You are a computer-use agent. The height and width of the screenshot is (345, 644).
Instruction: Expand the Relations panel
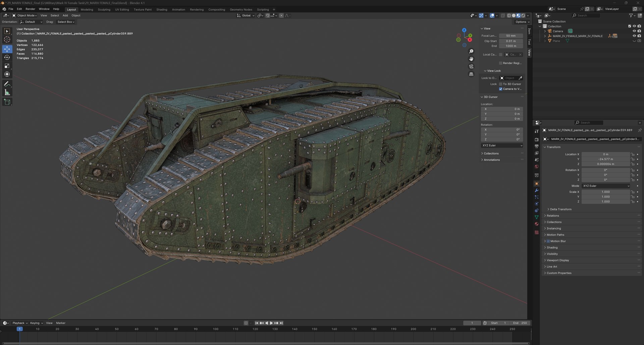[552, 216]
